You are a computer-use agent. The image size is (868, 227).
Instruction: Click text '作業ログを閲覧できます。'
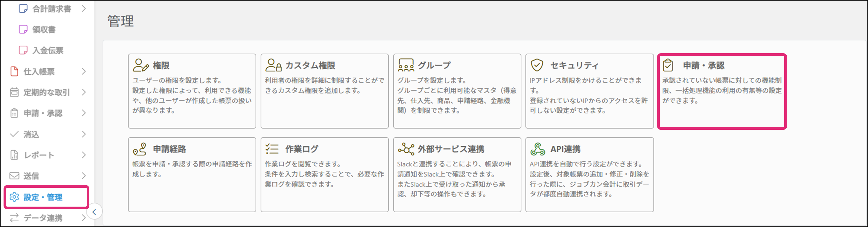click(303, 164)
